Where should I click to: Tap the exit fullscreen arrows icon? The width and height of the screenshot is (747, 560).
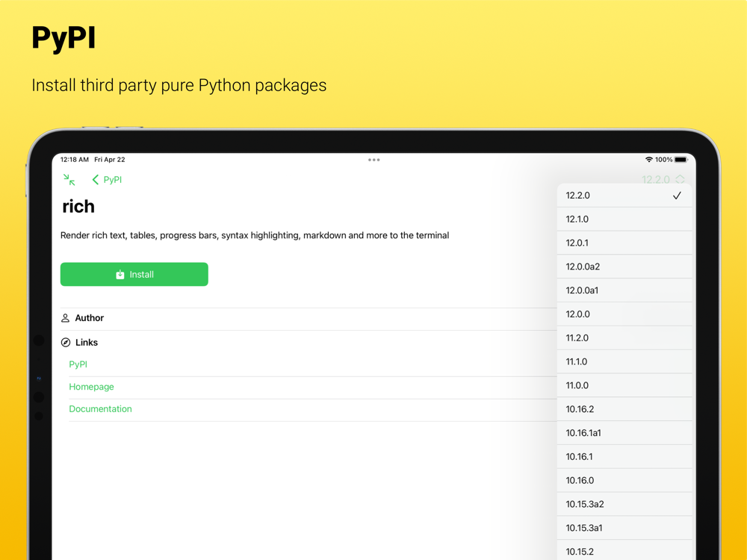click(x=69, y=179)
